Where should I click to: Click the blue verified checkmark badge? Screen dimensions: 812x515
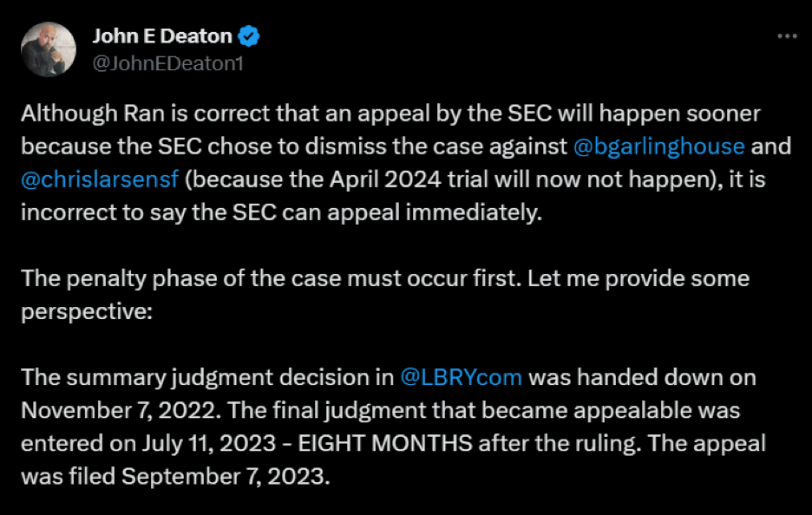coord(249,36)
